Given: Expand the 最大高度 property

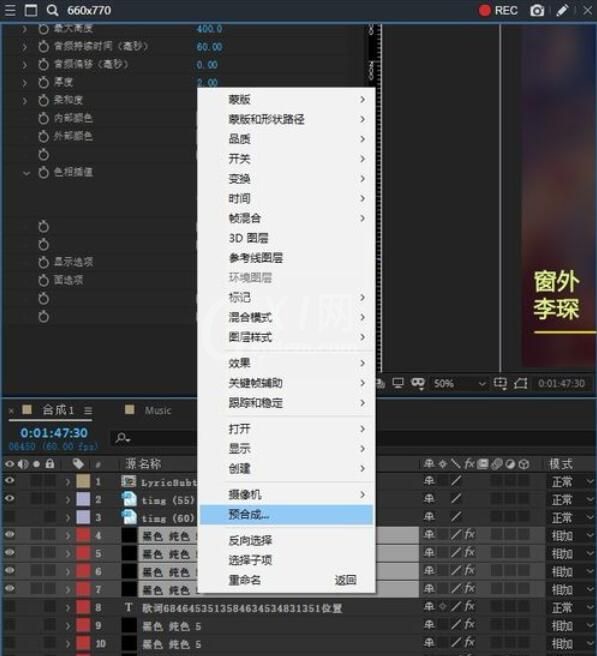Looking at the screenshot, I should [x=25, y=29].
